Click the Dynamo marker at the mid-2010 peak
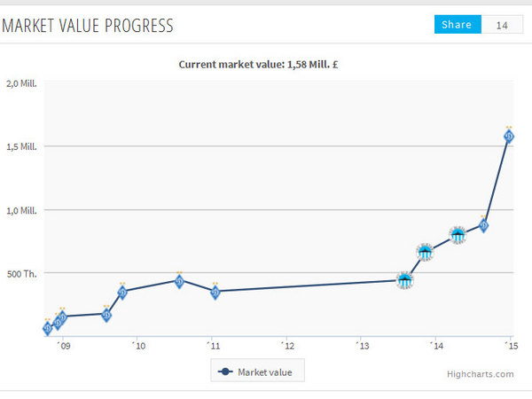Viewport: 532px width, 399px height. [x=179, y=281]
